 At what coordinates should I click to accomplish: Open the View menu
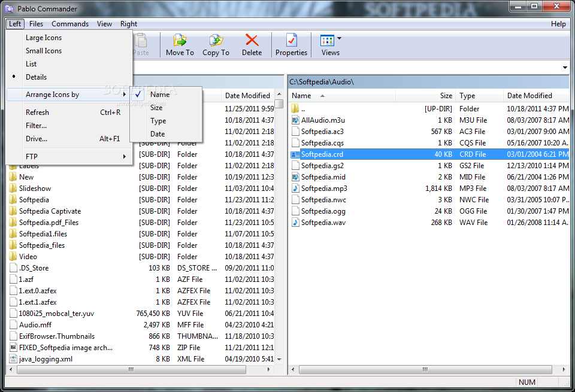pyautogui.click(x=104, y=24)
